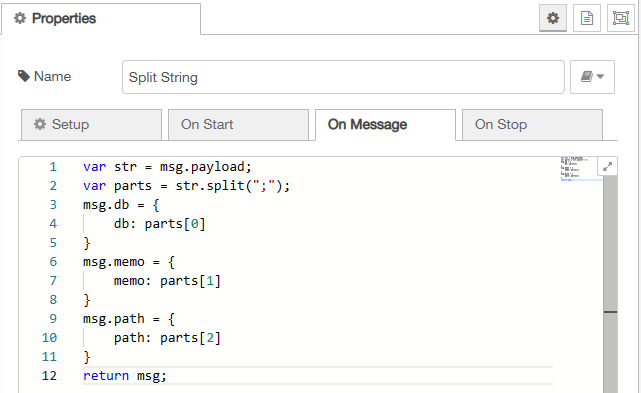Screen dimensions: 641x393
Task: Click line number 6 in the gutter
Action: 53,262
